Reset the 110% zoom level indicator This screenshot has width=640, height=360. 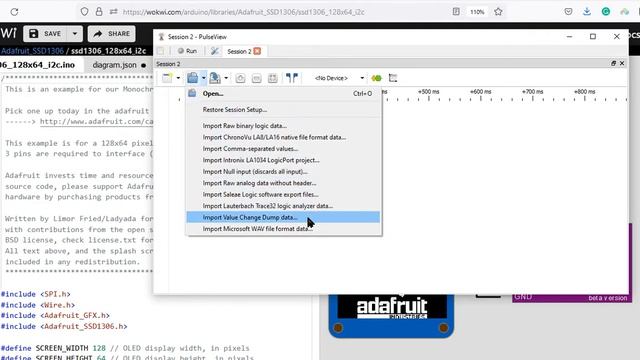point(477,12)
